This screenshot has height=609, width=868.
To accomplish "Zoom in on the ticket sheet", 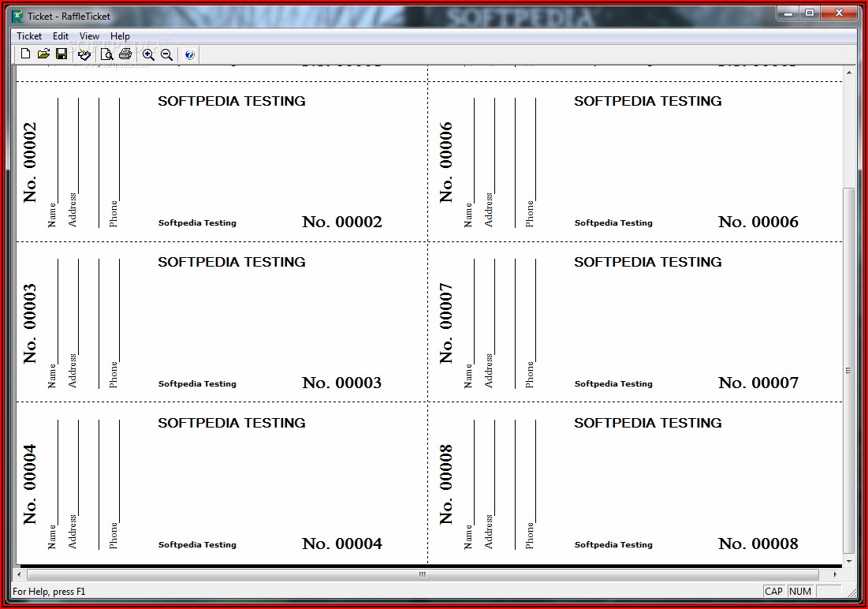I will coord(148,54).
